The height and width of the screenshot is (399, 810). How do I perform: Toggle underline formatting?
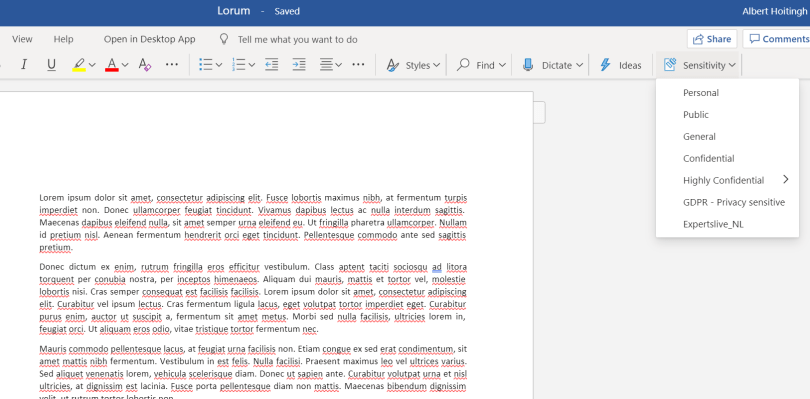coord(51,65)
